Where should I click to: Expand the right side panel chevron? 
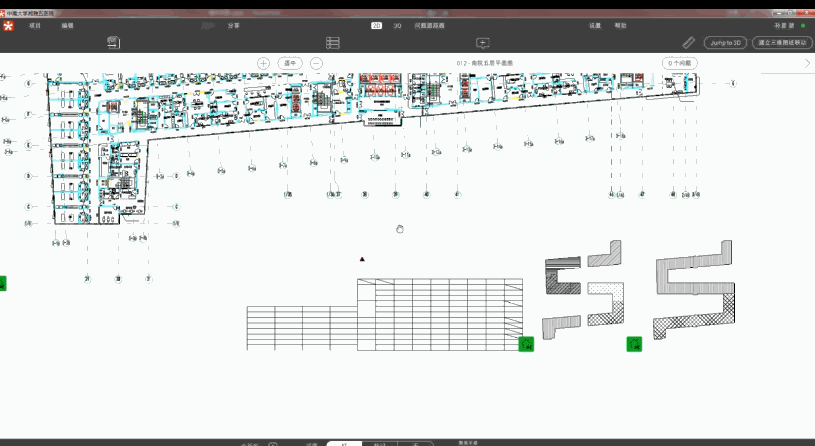pos(807,63)
